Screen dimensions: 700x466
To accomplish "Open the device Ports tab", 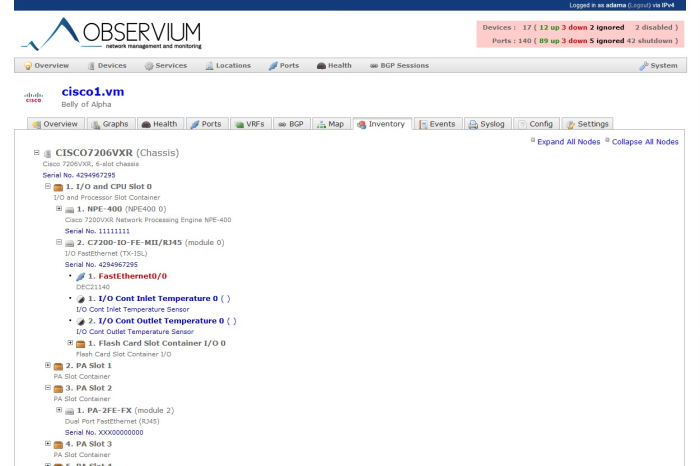I will click(x=207, y=124).
